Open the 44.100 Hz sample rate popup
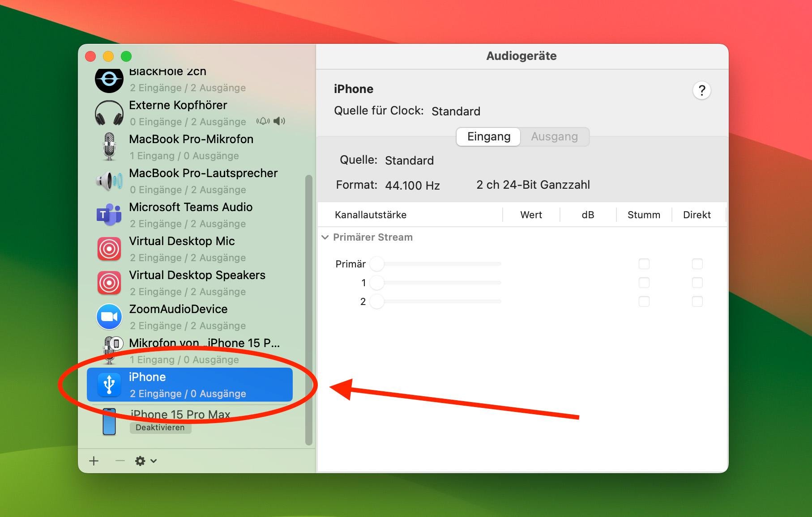This screenshot has width=812, height=517. 412,185
